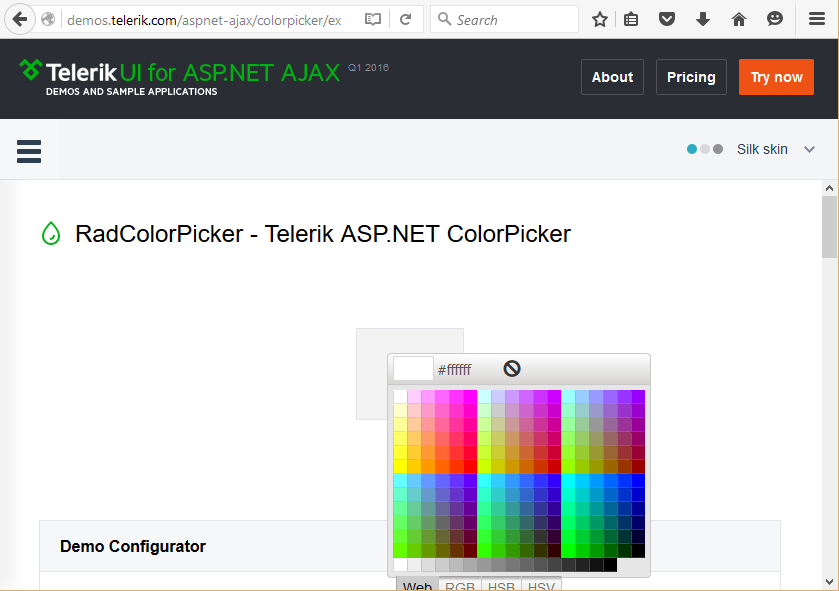Image resolution: width=839 pixels, height=591 pixels.
Task: Open the Pricing page
Action: click(x=691, y=77)
